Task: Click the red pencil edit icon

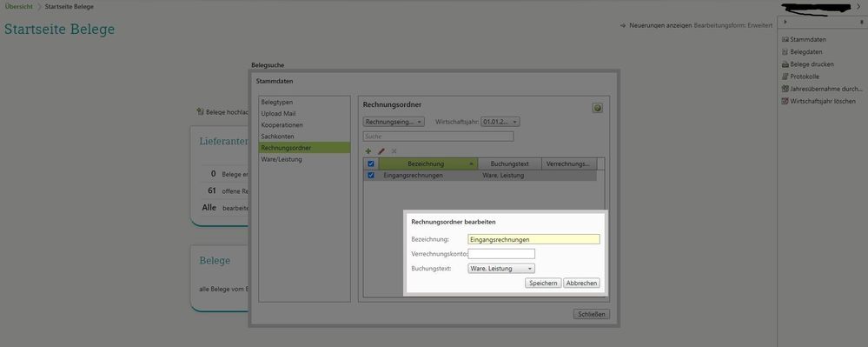Action: pyautogui.click(x=381, y=150)
